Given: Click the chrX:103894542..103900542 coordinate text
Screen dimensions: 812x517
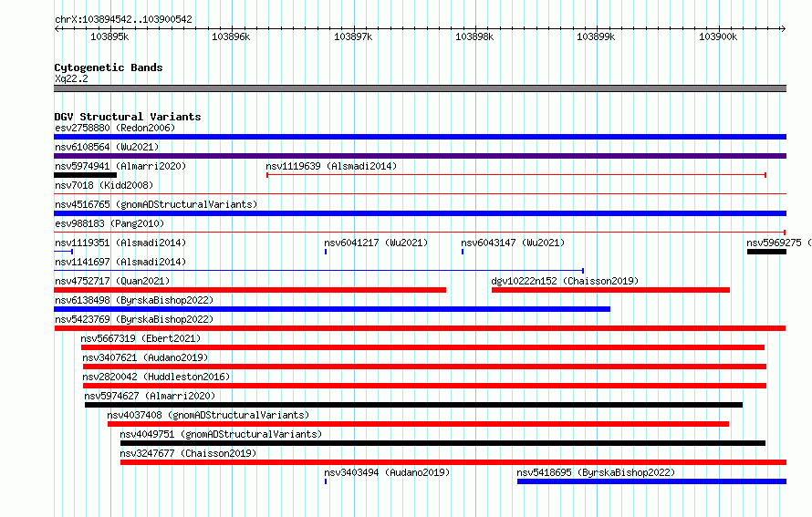Looking at the screenshot, I should 123,19.
